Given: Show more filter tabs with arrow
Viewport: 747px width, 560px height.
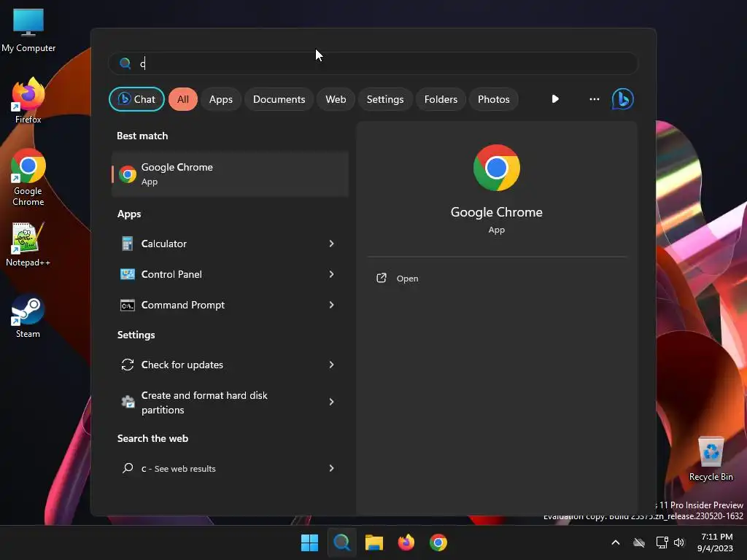Looking at the screenshot, I should tap(555, 99).
